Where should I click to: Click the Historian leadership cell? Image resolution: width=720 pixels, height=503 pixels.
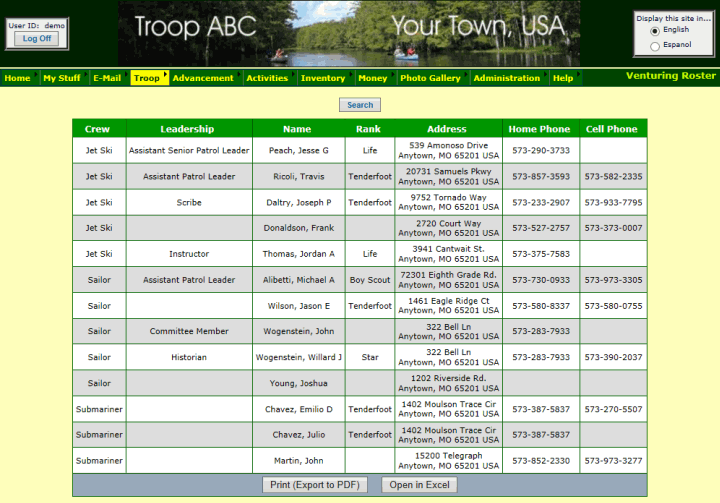coord(189,357)
